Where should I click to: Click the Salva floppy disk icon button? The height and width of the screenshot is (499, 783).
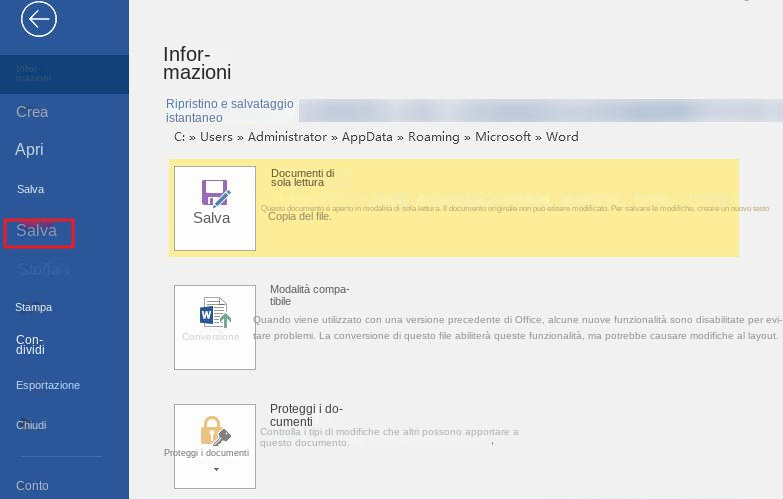point(214,194)
